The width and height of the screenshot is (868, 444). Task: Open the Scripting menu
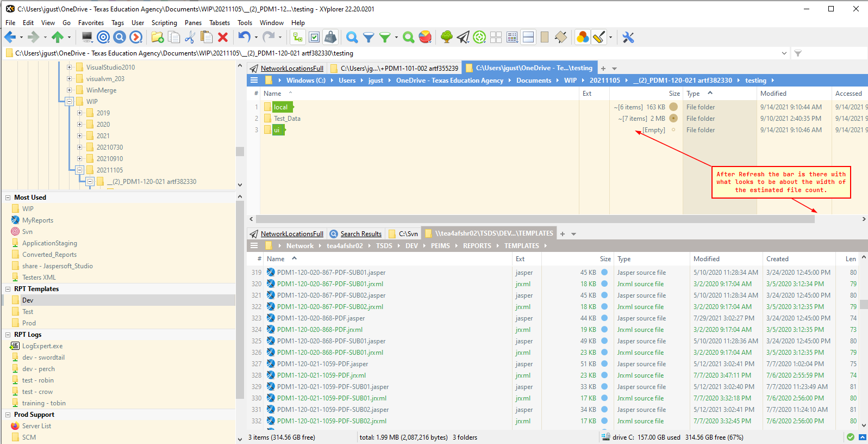(x=164, y=23)
